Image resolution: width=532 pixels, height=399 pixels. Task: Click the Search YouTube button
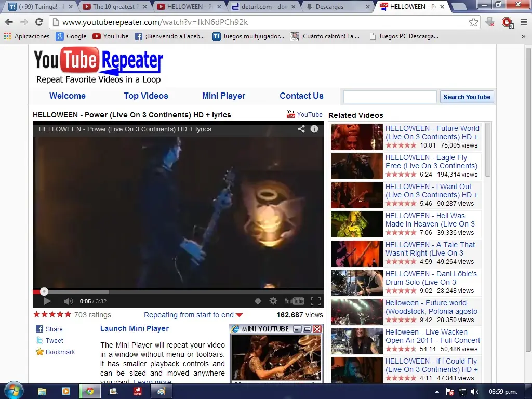467,97
